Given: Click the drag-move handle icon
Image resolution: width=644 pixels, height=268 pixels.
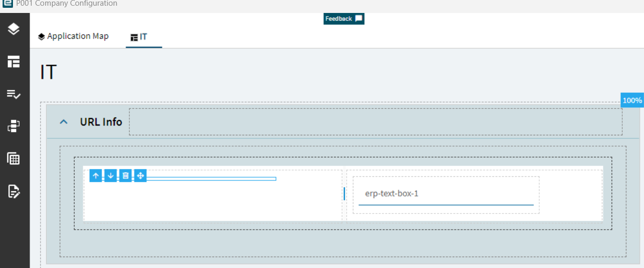Looking at the screenshot, I should tap(140, 176).
